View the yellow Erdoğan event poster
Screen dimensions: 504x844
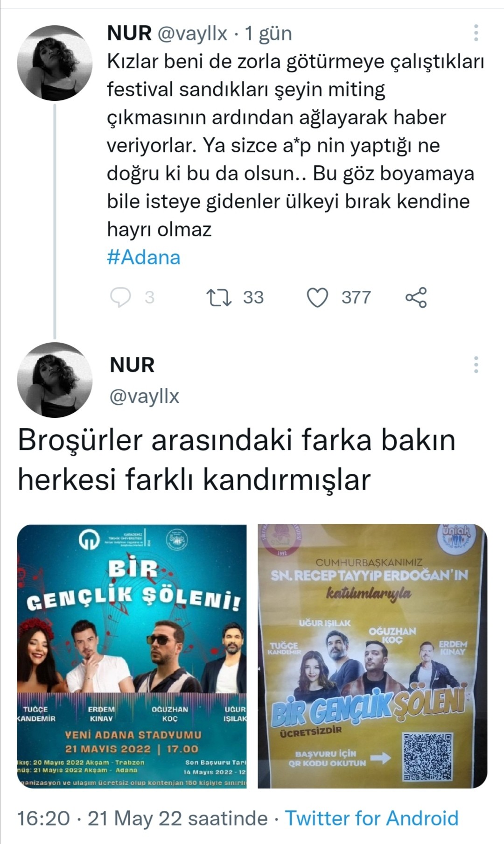click(x=372, y=656)
